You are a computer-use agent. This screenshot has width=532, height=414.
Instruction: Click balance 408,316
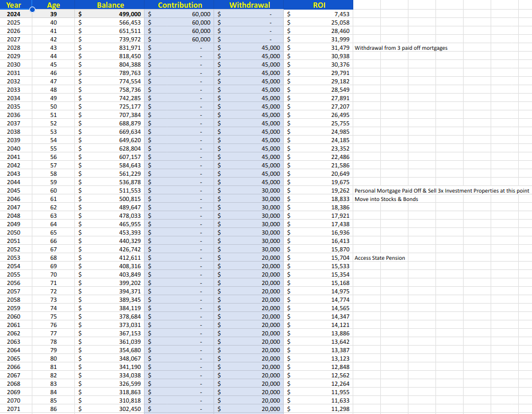(x=109, y=266)
